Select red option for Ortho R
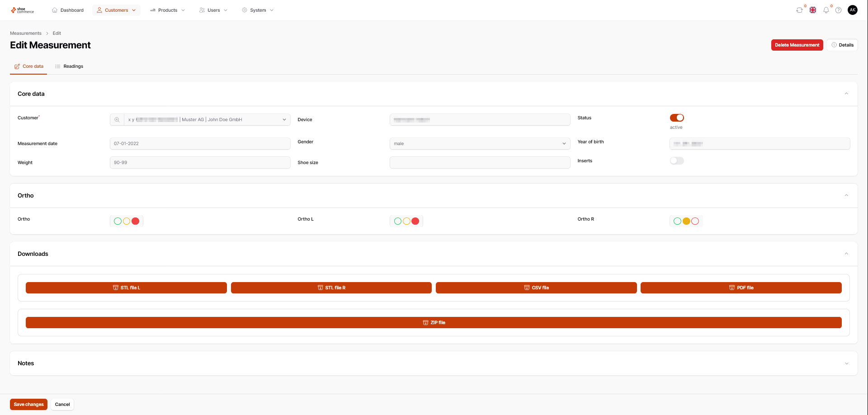 695,221
